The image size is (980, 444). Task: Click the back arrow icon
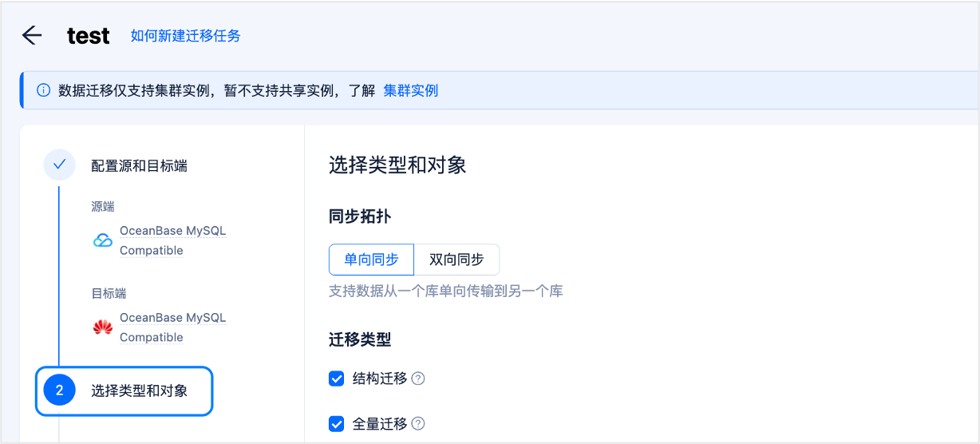coord(32,35)
